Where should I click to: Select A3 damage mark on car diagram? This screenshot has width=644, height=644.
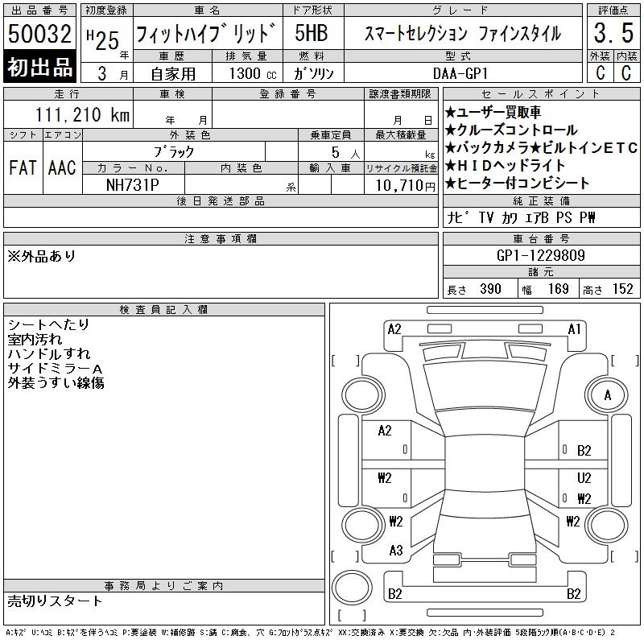pyautogui.click(x=396, y=551)
